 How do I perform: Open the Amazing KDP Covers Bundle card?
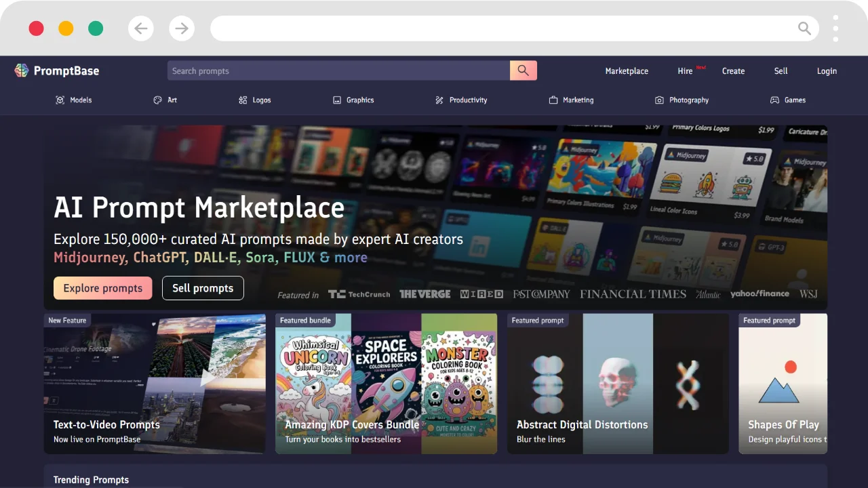(386, 383)
